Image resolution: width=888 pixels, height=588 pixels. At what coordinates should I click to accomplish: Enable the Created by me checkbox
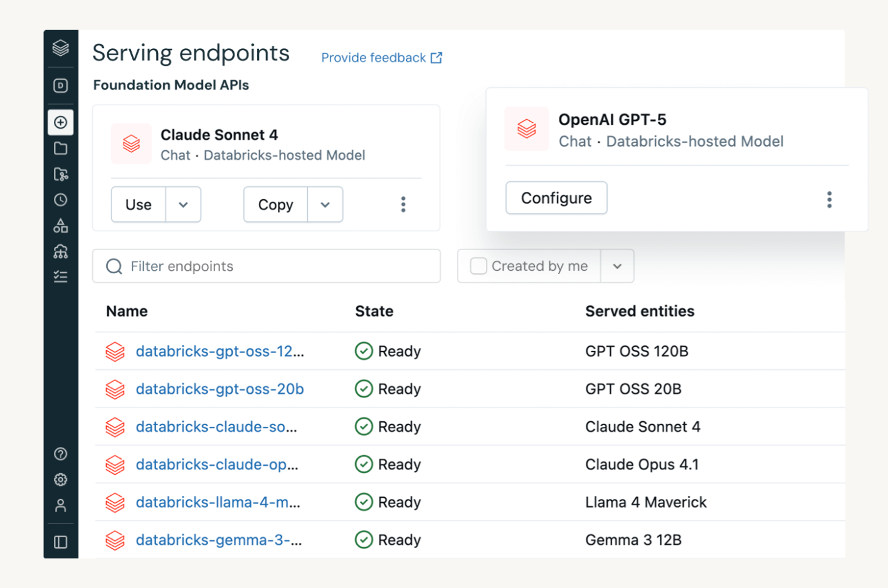pos(478,266)
